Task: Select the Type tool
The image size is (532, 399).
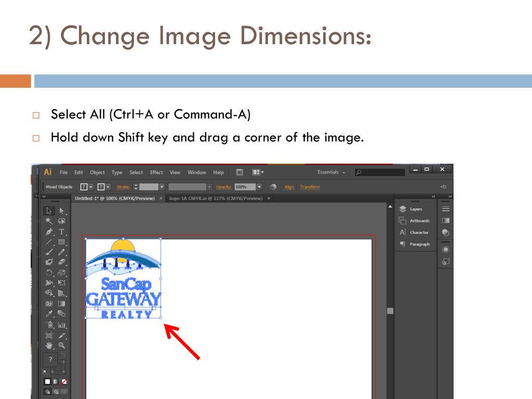Action: tap(62, 232)
